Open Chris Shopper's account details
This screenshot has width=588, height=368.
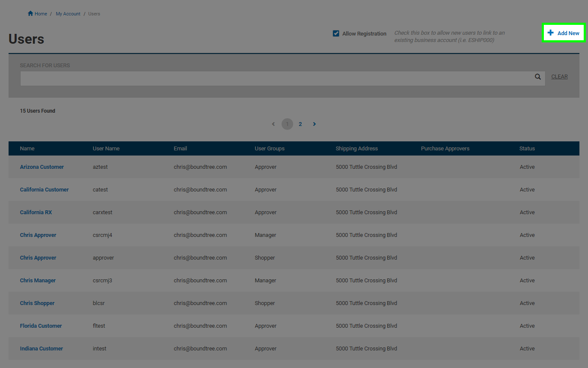(x=37, y=303)
